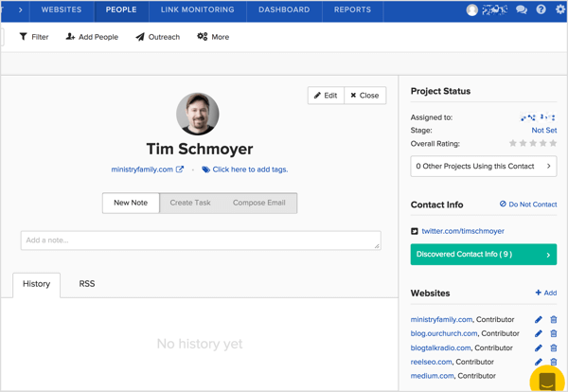This screenshot has width=568, height=392.
Task: Expand Discovered Contact Info (9)
Action: click(x=484, y=255)
